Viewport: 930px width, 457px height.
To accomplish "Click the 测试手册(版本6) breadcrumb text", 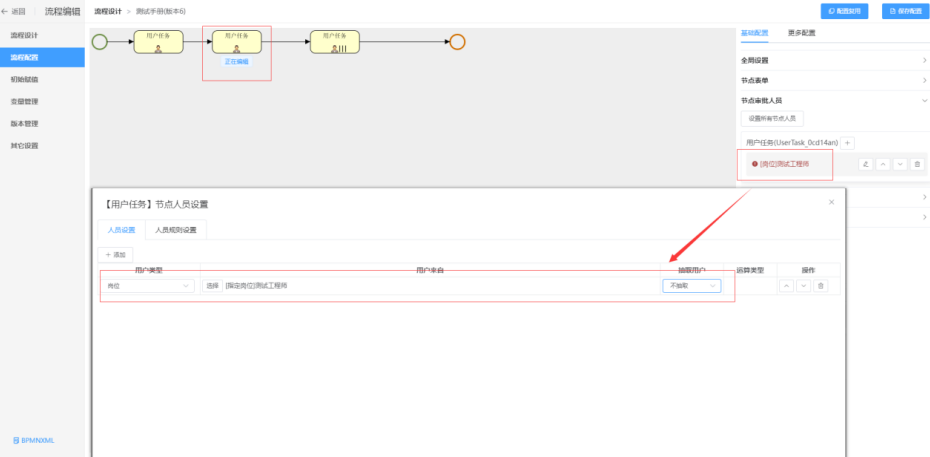I will pos(161,11).
